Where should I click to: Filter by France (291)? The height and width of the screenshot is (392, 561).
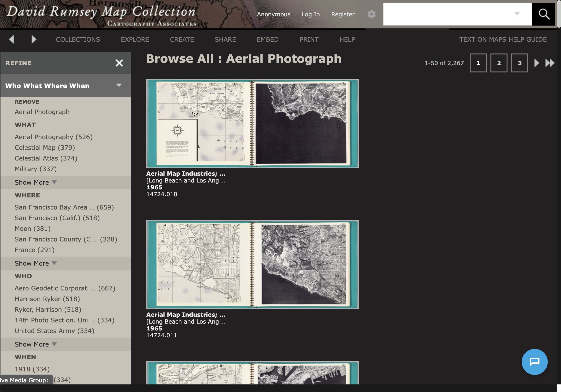click(35, 250)
